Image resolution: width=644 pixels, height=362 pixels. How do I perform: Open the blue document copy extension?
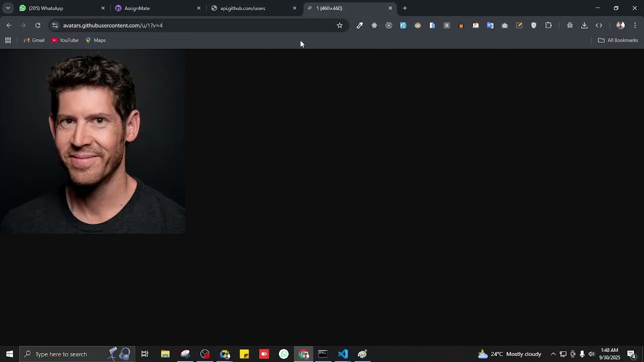432,25
